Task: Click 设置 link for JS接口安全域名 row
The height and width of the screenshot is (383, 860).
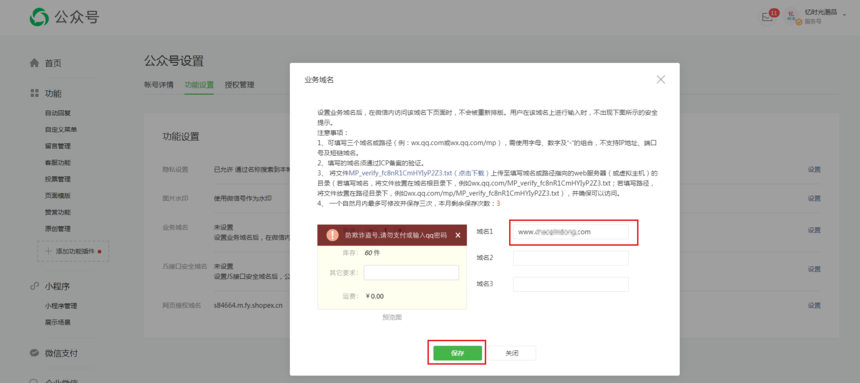Action: click(814, 269)
